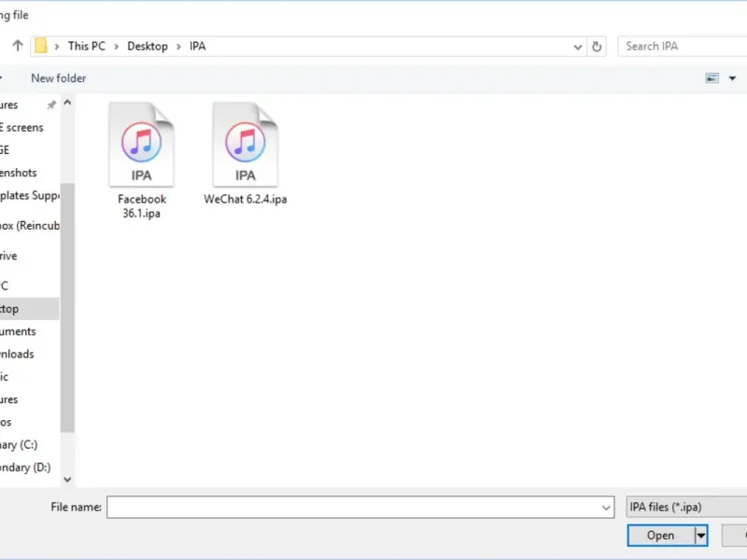747x560 pixels.
Task: Click the Open button
Action: tap(661, 536)
